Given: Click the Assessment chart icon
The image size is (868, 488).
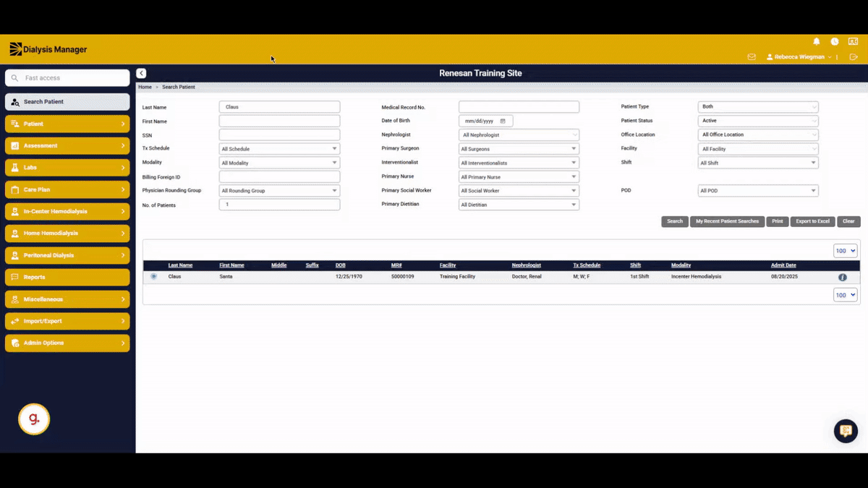Looking at the screenshot, I should coord(15,145).
